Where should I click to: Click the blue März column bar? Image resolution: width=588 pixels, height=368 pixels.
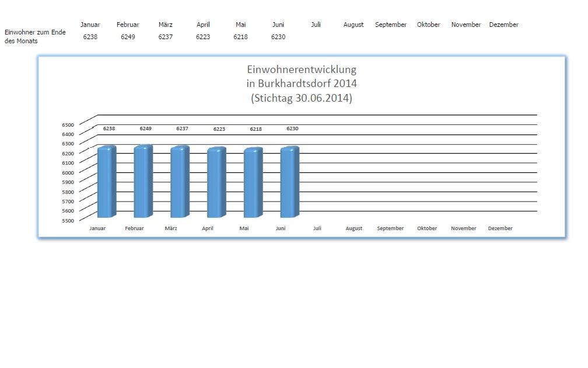coord(180,182)
